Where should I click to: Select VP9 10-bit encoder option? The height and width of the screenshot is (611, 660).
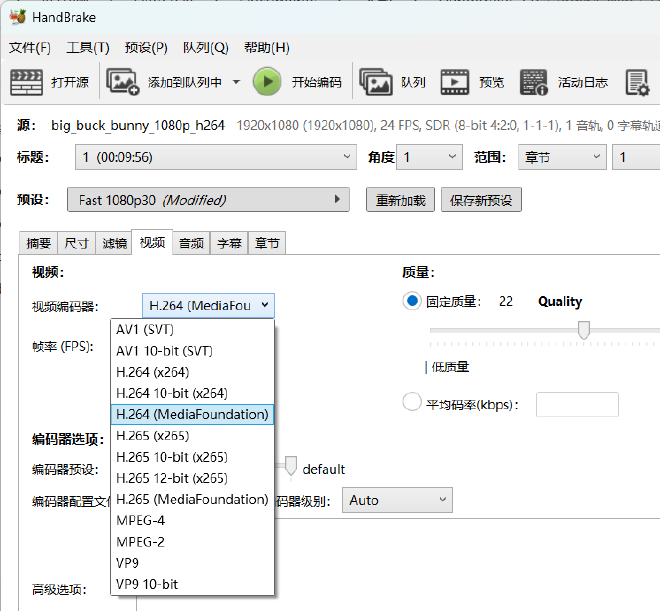[192, 584]
